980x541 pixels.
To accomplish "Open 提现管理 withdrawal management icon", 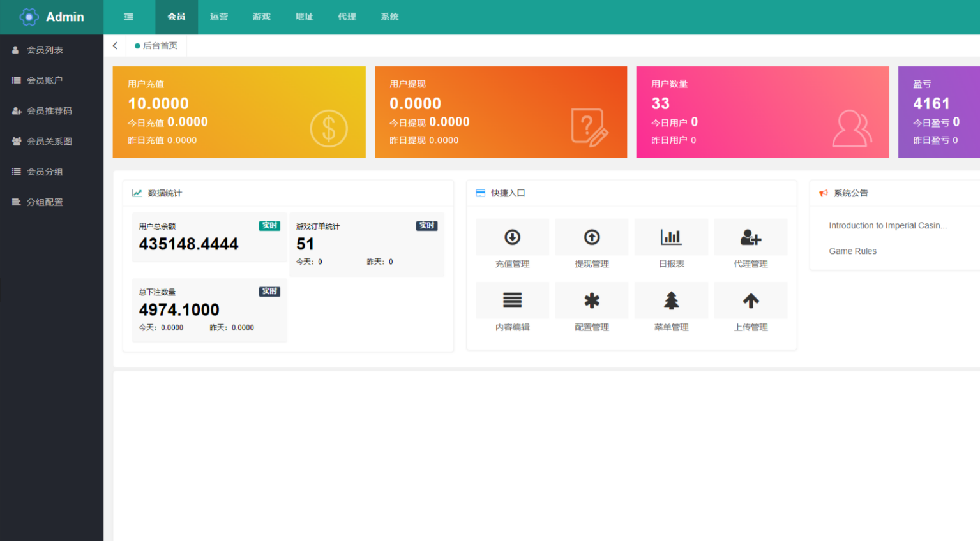I will pyautogui.click(x=591, y=237).
